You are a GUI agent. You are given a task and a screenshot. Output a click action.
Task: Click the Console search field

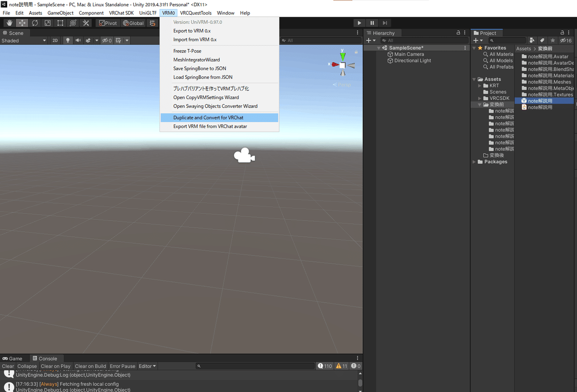click(x=255, y=366)
